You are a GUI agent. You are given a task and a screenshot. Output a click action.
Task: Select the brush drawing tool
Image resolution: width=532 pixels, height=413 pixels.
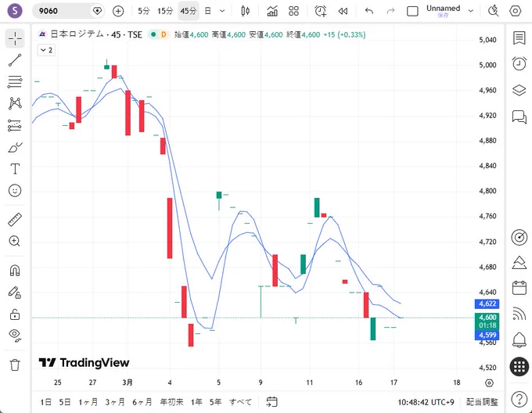tap(15, 147)
